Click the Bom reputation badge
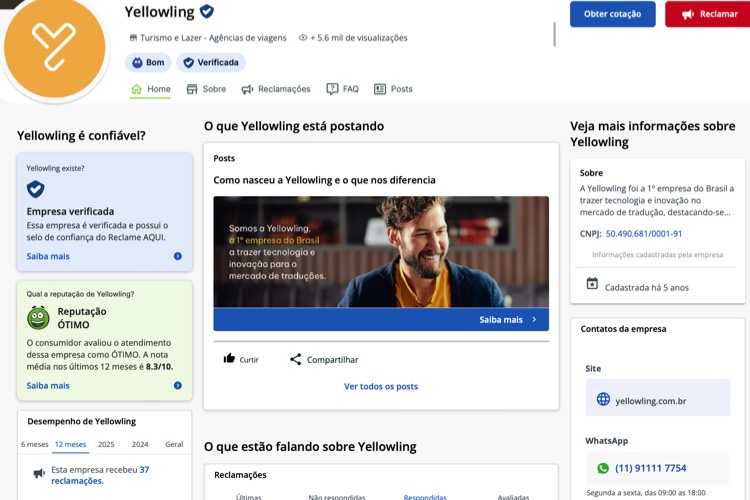Image resolution: width=750 pixels, height=500 pixels. [148, 63]
